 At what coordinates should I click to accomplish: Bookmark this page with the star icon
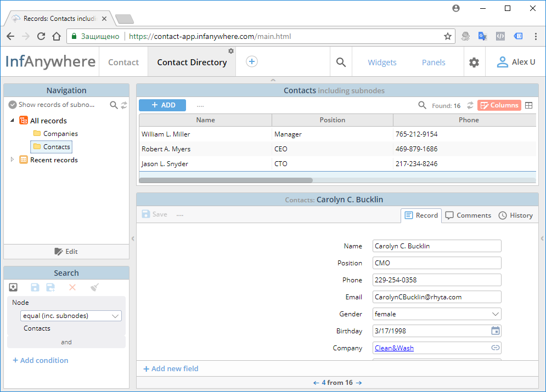pyautogui.click(x=447, y=36)
